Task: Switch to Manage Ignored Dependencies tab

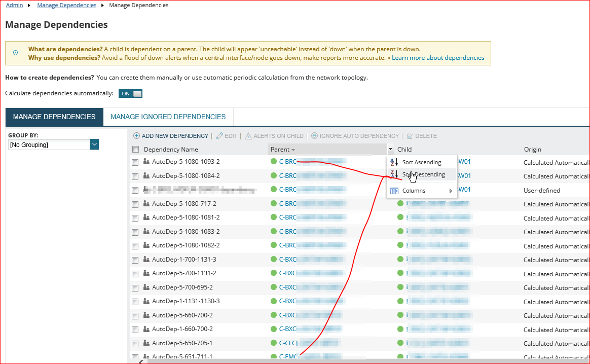Action: click(168, 117)
